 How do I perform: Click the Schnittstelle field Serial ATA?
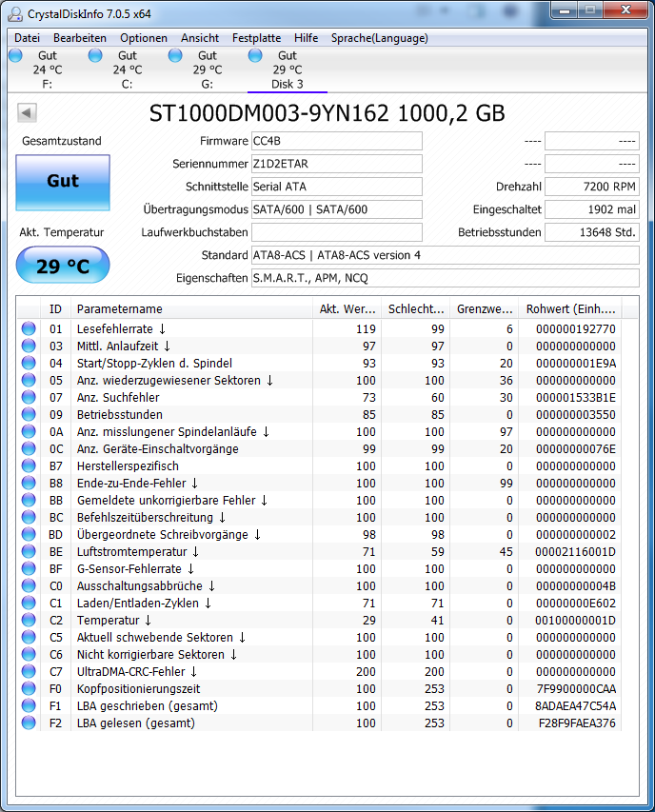point(337,187)
